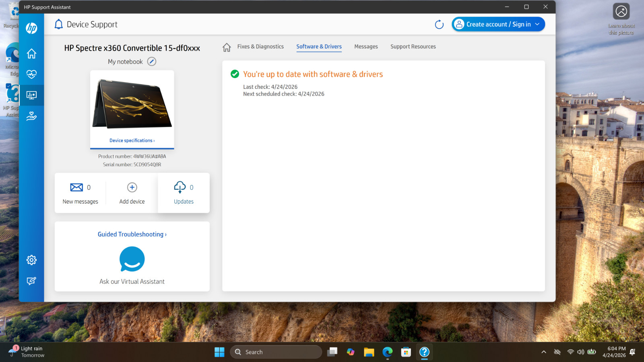Open New messages envelope tile
This screenshot has width=644, height=362.
pyautogui.click(x=80, y=193)
